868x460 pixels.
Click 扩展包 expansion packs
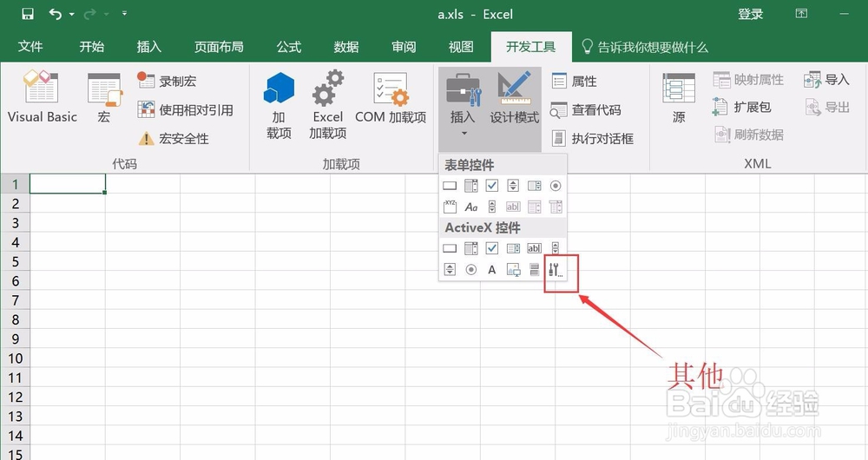point(742,107)
